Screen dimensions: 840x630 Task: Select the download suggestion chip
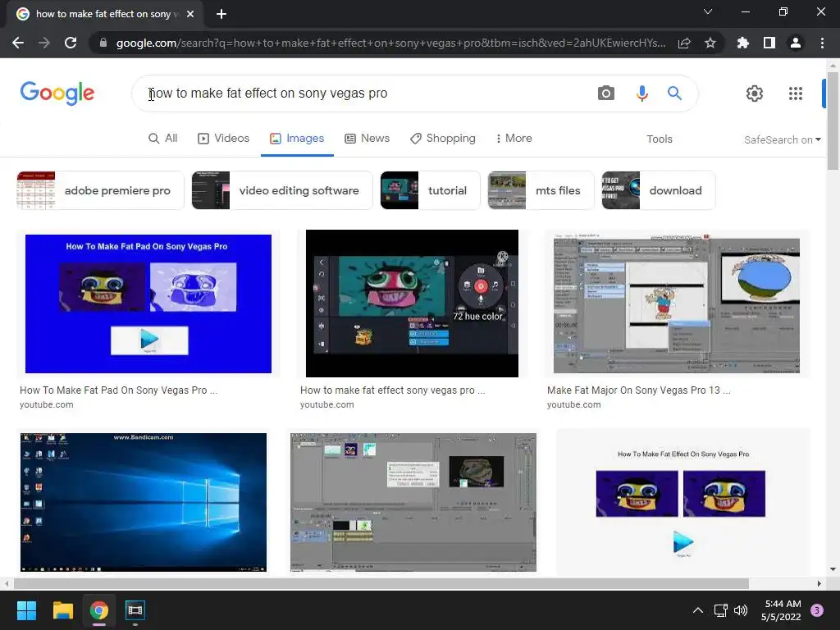click(x=659, y=190)
